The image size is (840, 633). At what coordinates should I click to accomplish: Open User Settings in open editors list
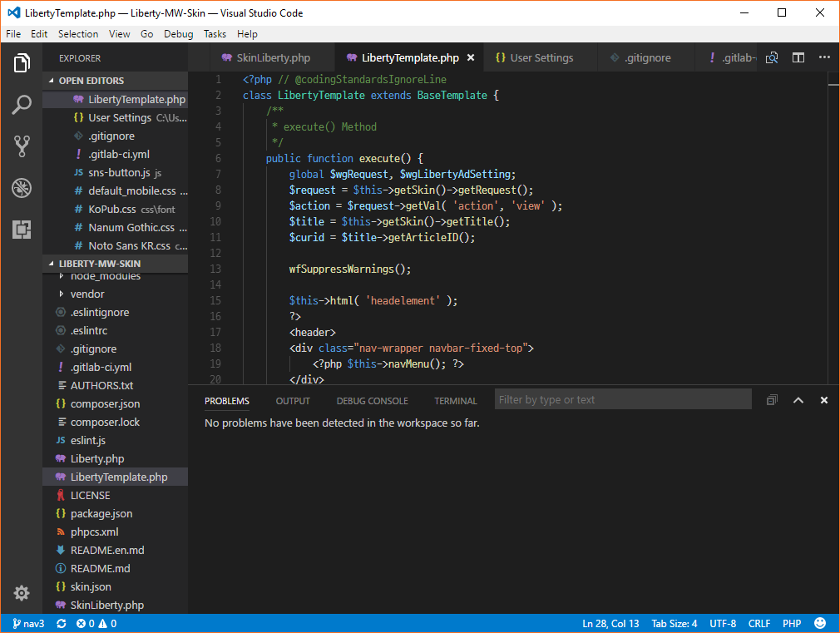(x=115, y=117)
